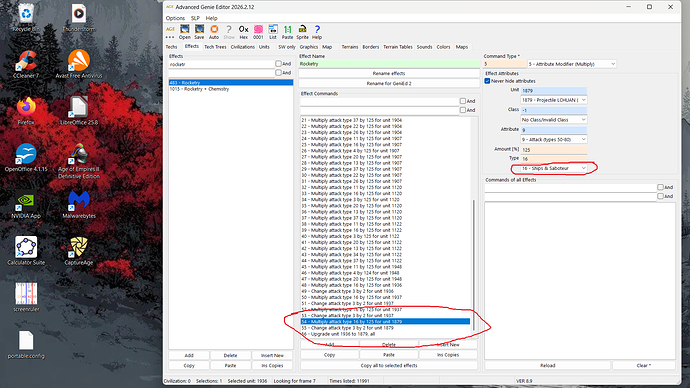Toggle second And checkbox under Effect Commands
690x388 pixels.
[462, 110]
